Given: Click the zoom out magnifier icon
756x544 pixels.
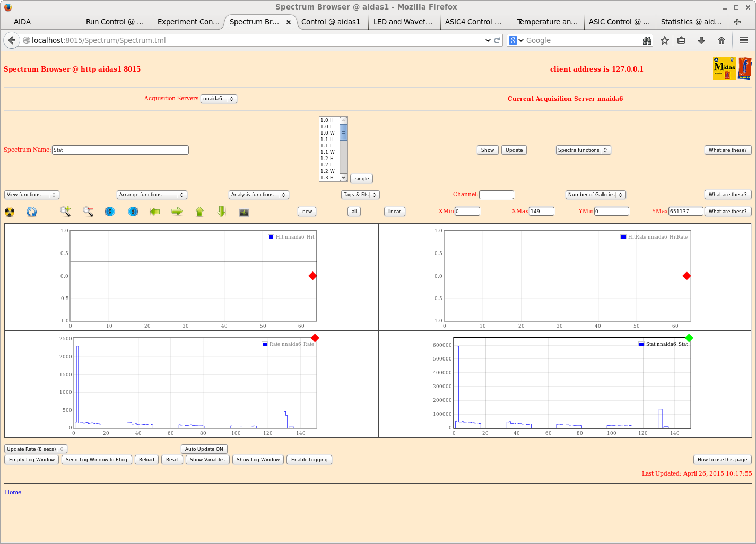Looking at the screenshot, I should tap(88, 212).
